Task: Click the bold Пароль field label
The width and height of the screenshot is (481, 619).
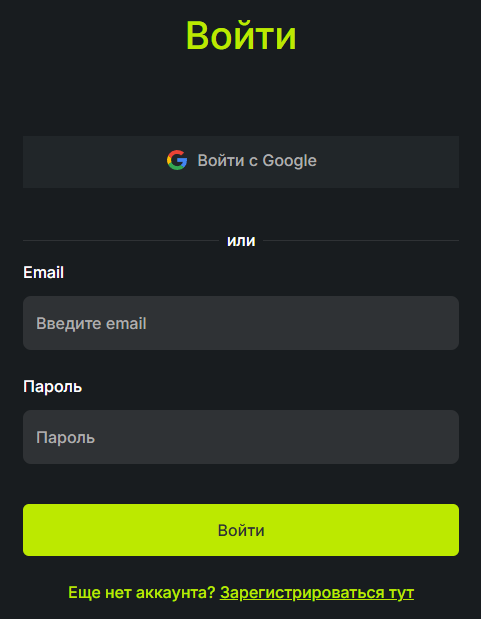Action: click(53, 386)
